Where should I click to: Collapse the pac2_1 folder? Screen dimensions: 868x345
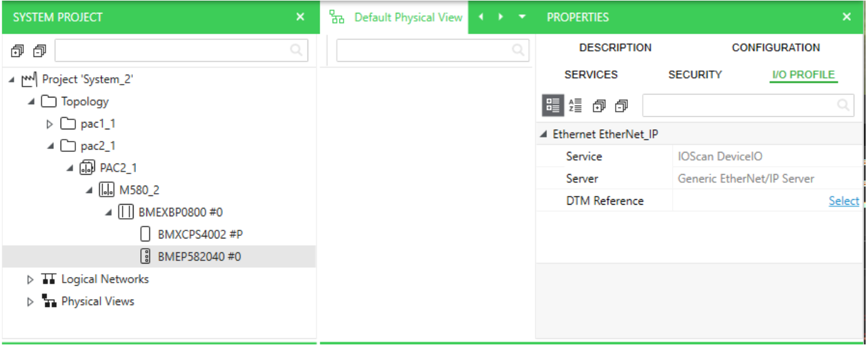click(51, 146)
